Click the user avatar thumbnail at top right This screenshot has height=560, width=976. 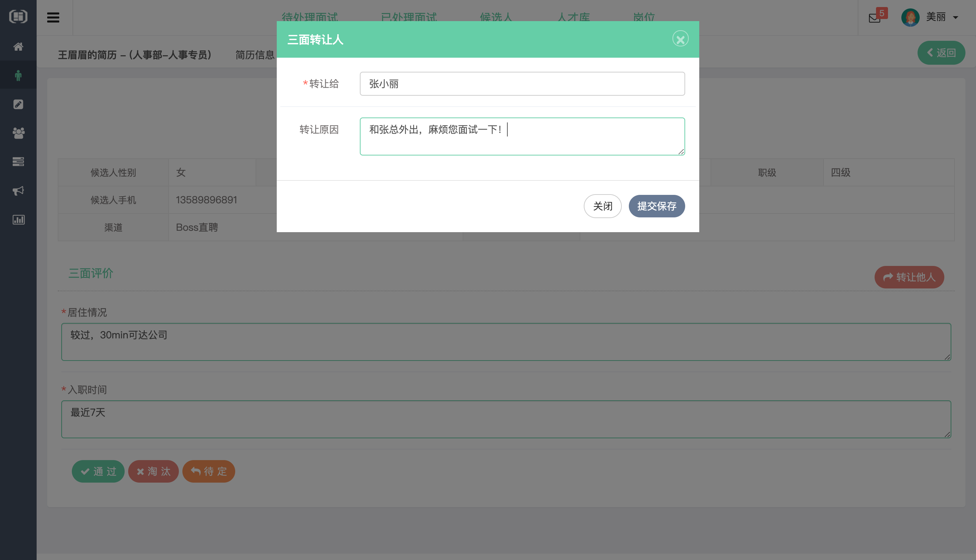[911, 17]
